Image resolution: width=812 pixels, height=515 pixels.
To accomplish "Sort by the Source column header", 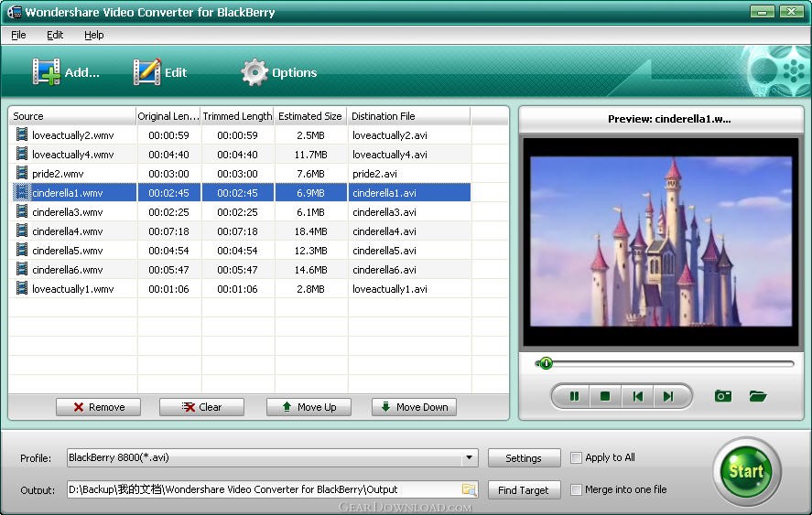I will [72, 116].
